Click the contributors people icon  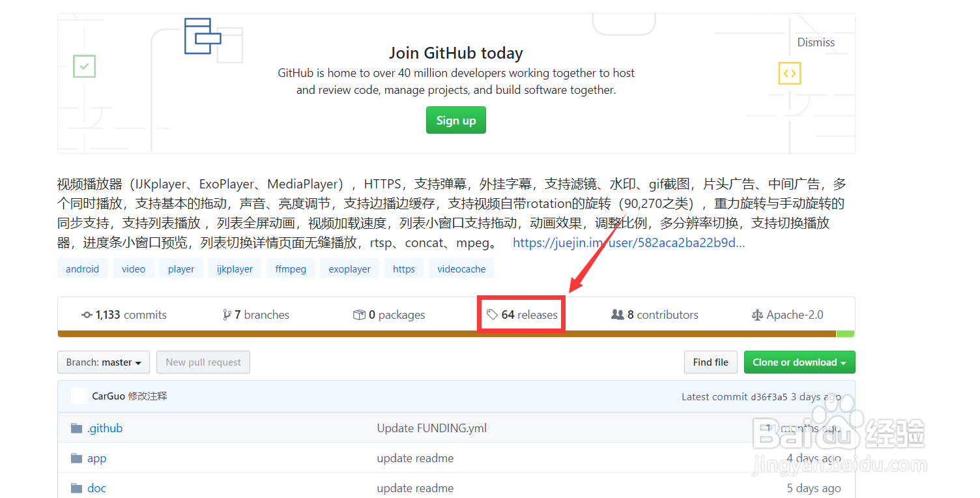click(x=618, y=315)
